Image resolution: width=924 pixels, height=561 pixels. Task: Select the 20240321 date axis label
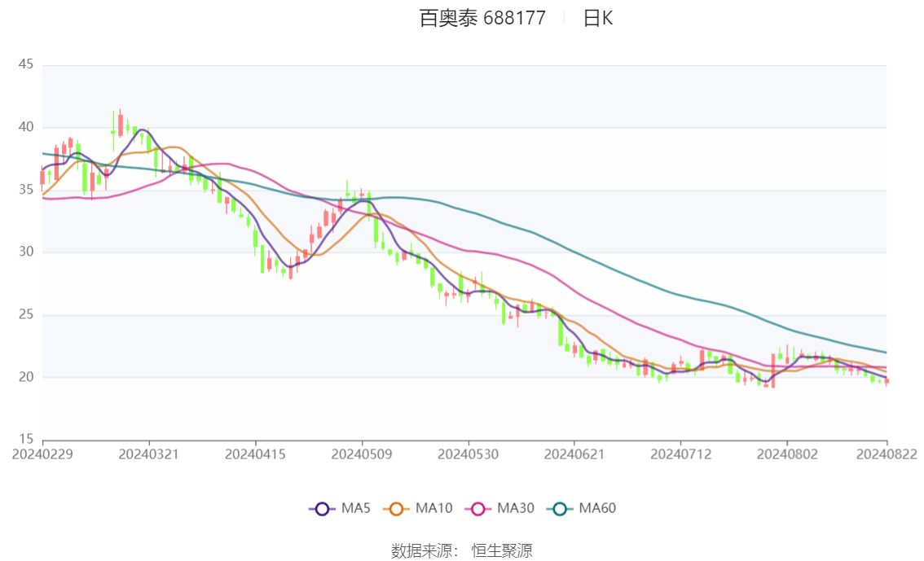pyautogui.click(x=148, y=454)
